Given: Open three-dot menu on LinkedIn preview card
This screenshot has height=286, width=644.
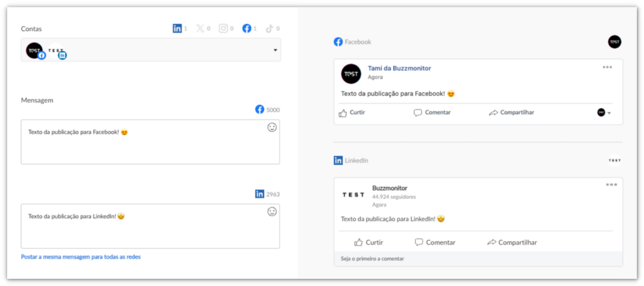Looking at the screenshot, I should coord(611,185).
